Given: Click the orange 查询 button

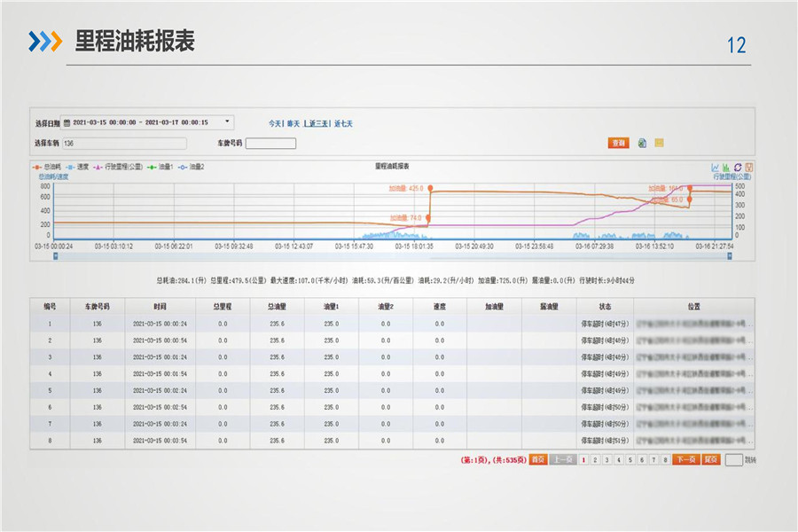Looking at the screenshot, I should pos(618,143).
